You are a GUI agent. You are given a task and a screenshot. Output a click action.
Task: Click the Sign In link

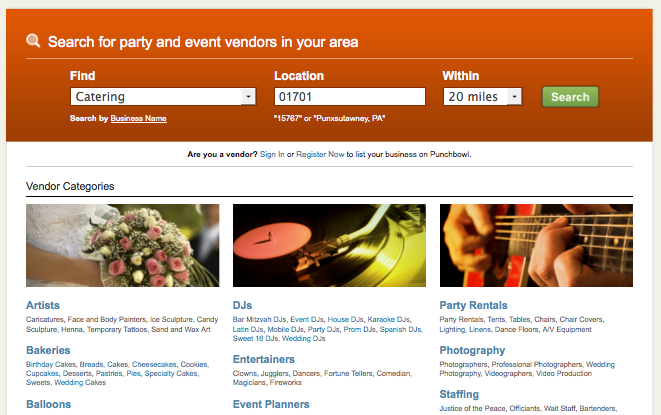tap(272, 155)
